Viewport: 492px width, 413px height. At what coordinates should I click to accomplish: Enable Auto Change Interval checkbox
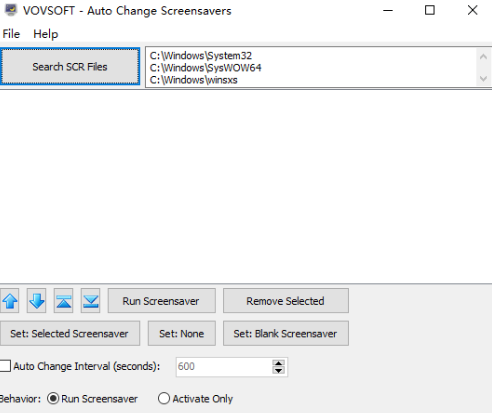click(5, 366)
